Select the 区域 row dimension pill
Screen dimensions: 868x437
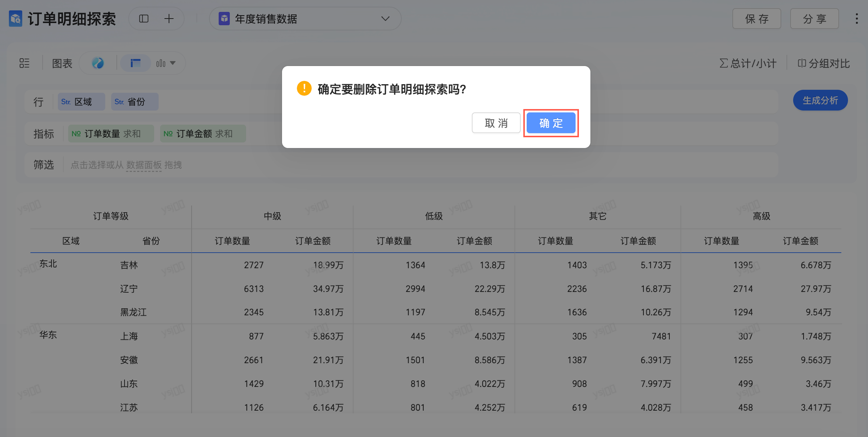[81, 102]
